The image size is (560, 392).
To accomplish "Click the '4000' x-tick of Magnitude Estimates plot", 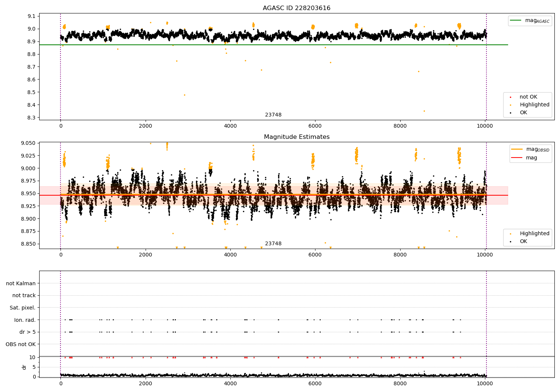I will click(230, 255).
